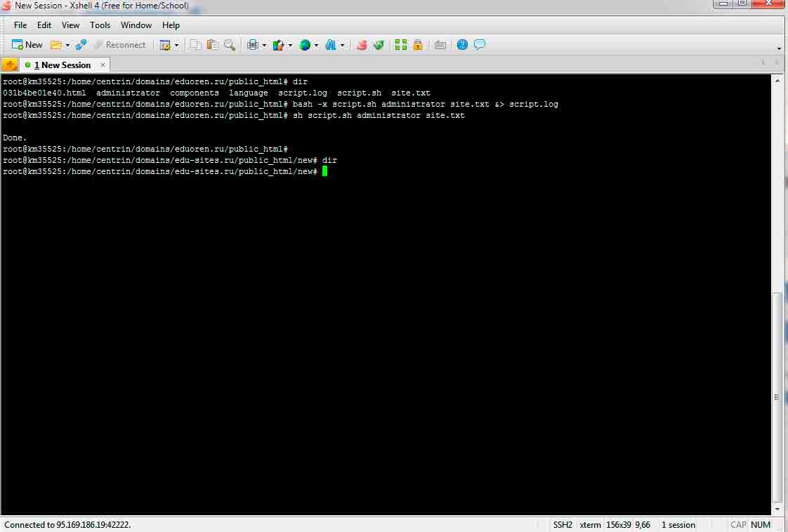This screenshot has width=788, height=532.
Task: Click the Xshell app icon in title bar
Action: pyautogui.click(x=6, y=6)
